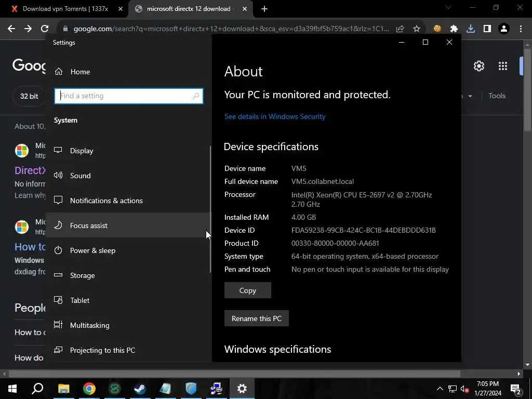
Task: Open green S app in taskbar
Action: 115,389
